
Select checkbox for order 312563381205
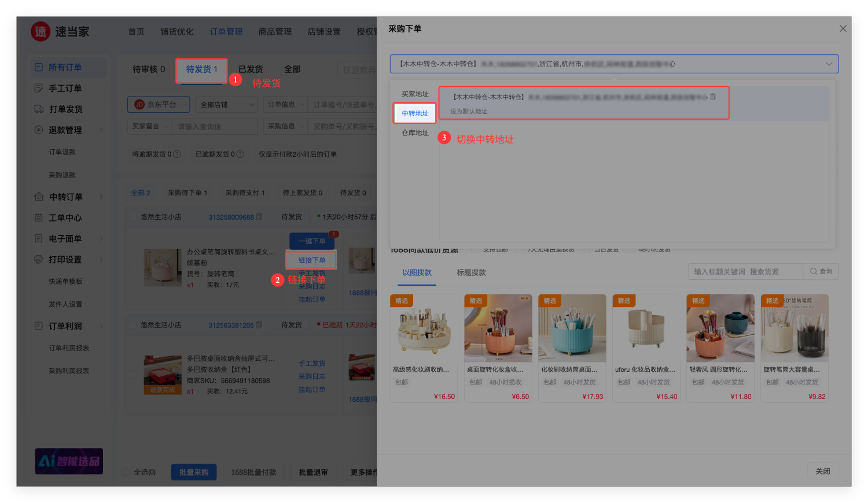[133, 326]
